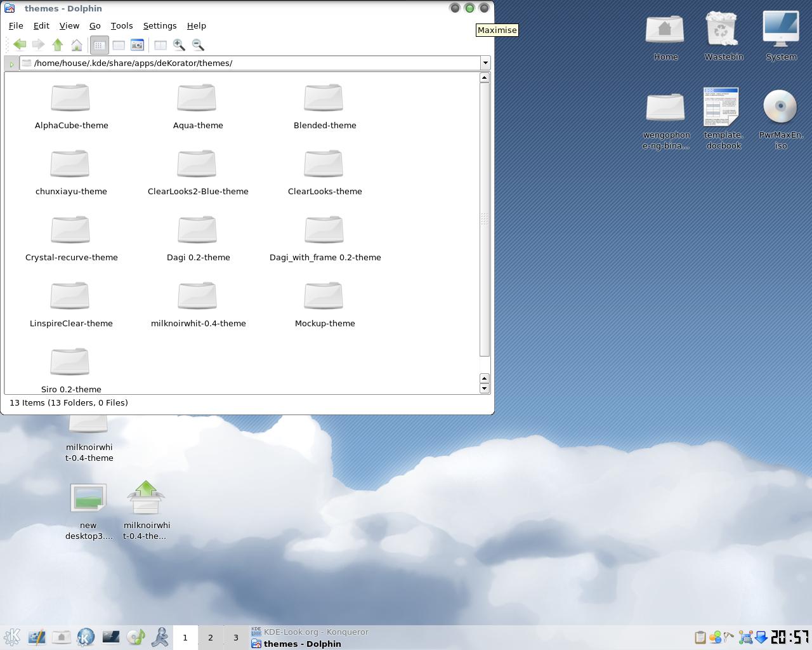The image size is (812, 650).
Task: Click the status bar item count text
Action: (69, 402)
